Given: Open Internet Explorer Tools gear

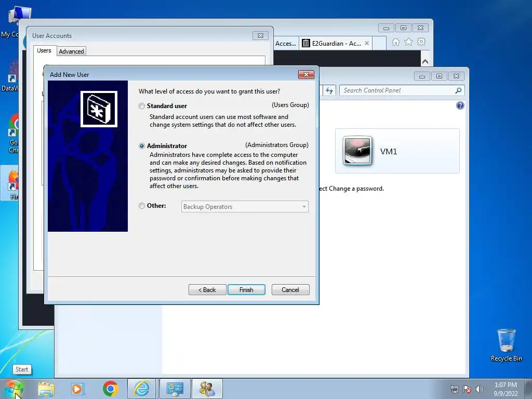Looking at the screenshot, I should point(421,42).
